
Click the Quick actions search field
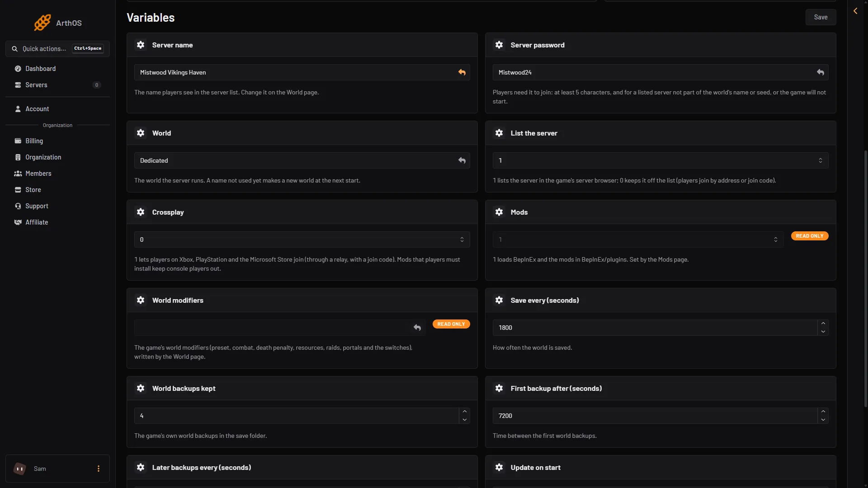[x=57, y=49]
